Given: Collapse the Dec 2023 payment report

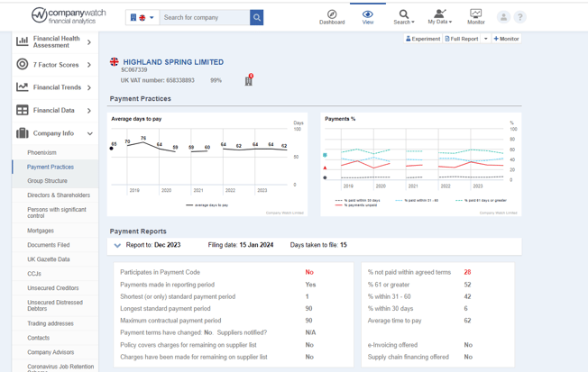Looking at the screenshot, I should click(x=117, y=245).
